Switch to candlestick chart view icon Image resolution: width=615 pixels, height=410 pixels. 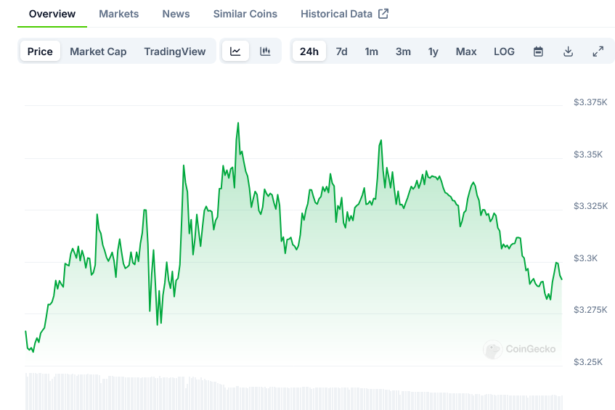pyautogui.click(x=265, y=51)
